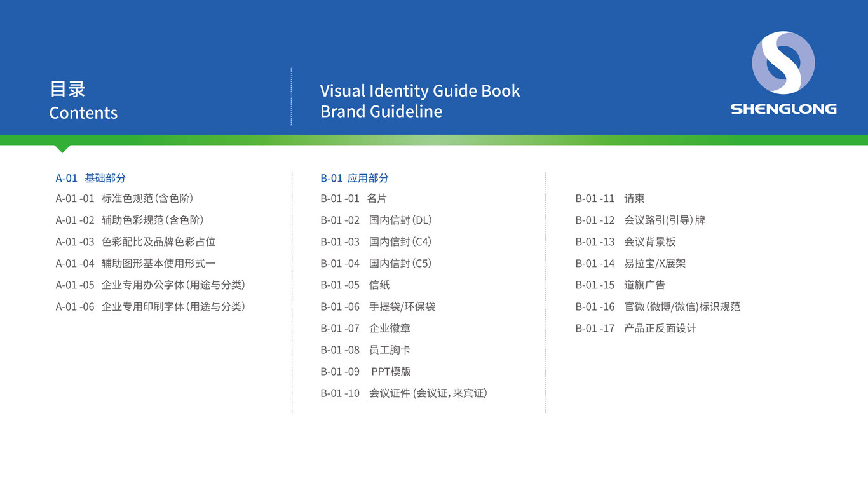Open entry A-01-01 标准色规范(含色阶)

click(x=125, y=198)
